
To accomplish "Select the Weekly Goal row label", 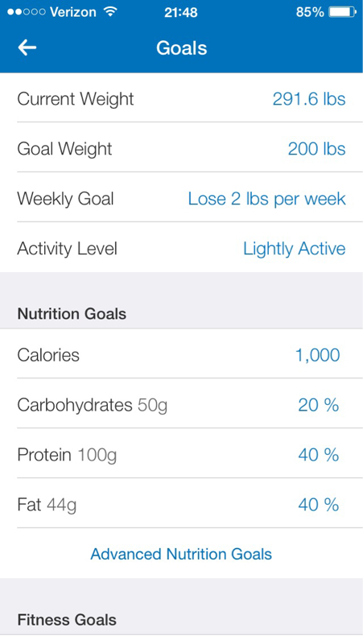I will 65,199.
